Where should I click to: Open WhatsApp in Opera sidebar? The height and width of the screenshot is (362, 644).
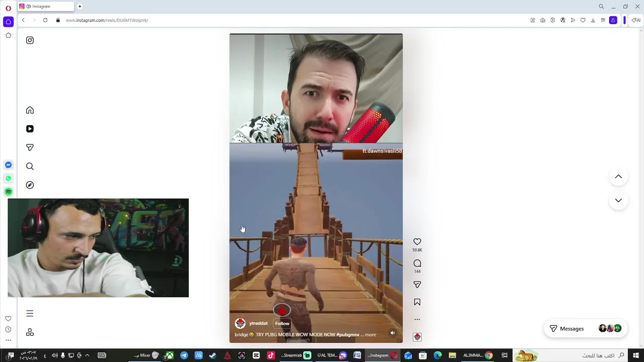pyautogui.click(x=8, y=178)
